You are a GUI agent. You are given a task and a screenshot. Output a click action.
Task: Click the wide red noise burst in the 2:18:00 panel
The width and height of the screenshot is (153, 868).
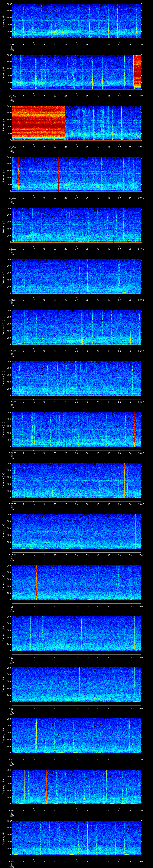tap(38, 123)
